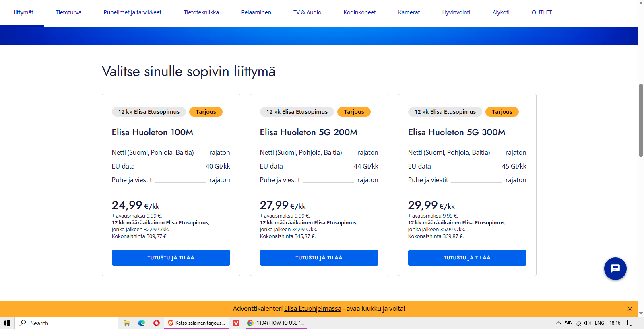The height and width of the screenshot is (329, 644).
Task: Open File Explorer from the taskbar
Action: click(127, 323)
